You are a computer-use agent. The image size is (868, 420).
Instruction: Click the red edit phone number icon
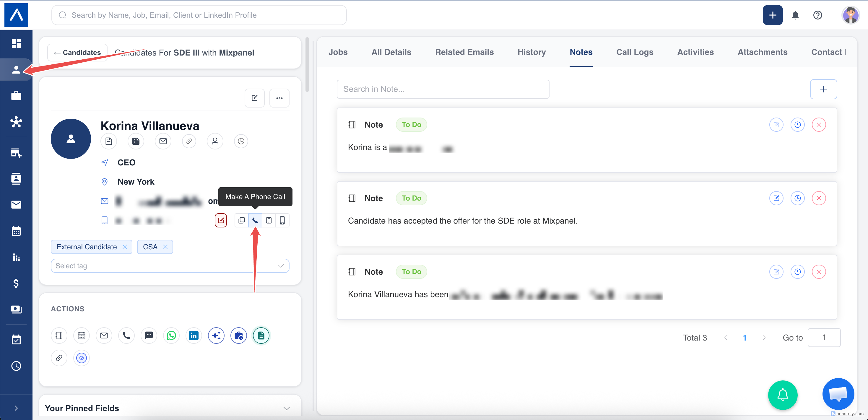(x=221, y=220)
